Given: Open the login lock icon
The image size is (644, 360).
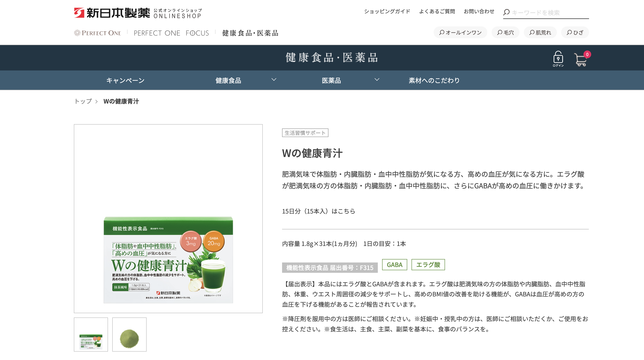Looking at the screenshot, I should [x=558, y=59].
